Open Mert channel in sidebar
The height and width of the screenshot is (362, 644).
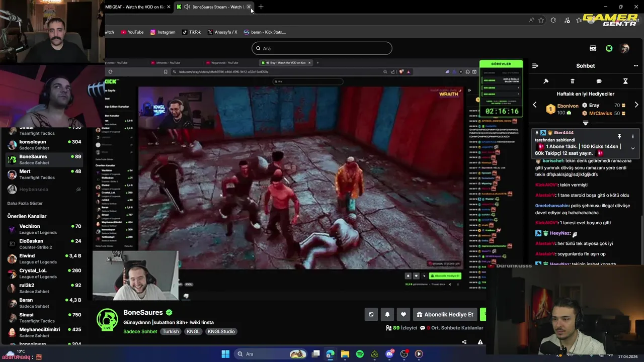pos(44,174)
